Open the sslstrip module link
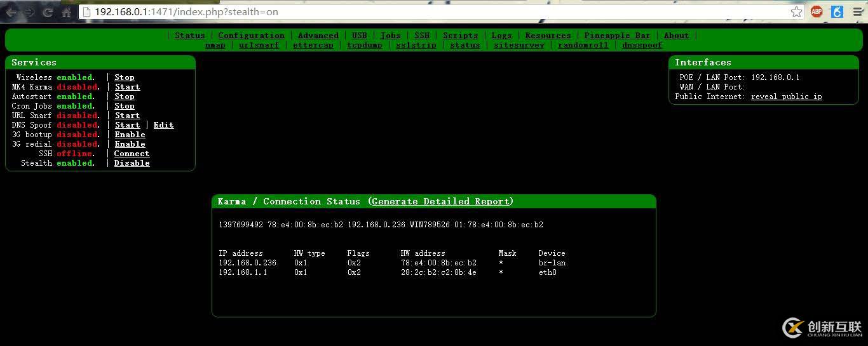 click(416, 45)
